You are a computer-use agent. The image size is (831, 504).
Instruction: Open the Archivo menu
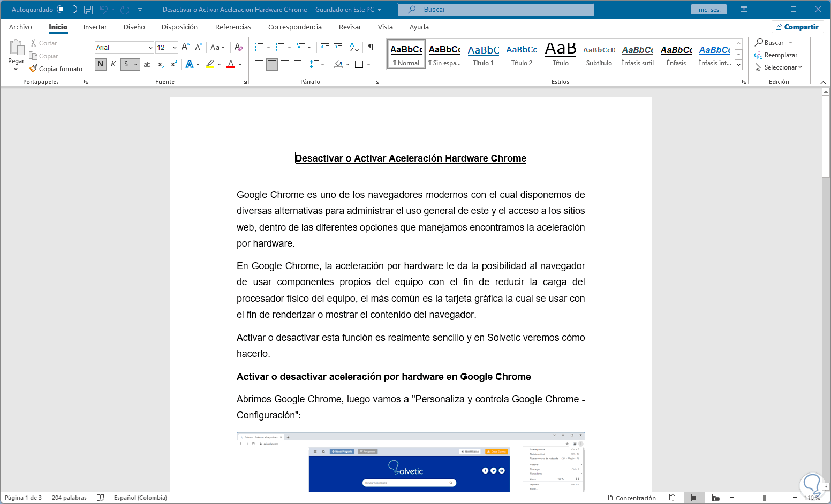tap(20, 27)
